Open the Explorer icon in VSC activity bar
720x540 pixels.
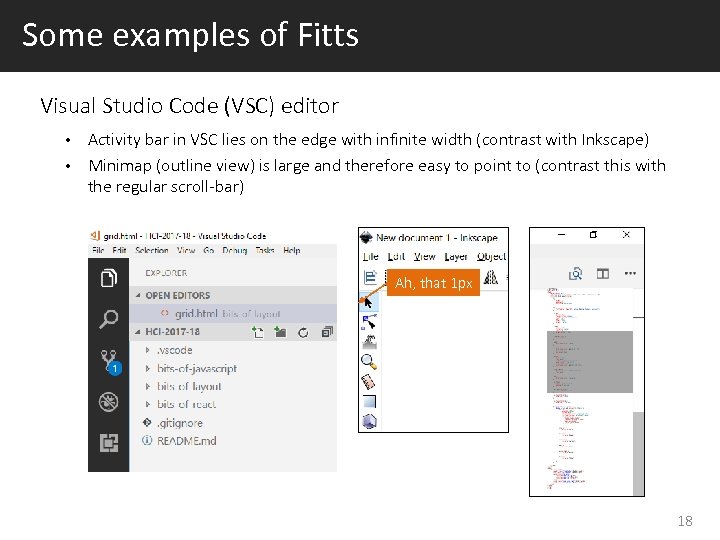(x=109, y=278)
